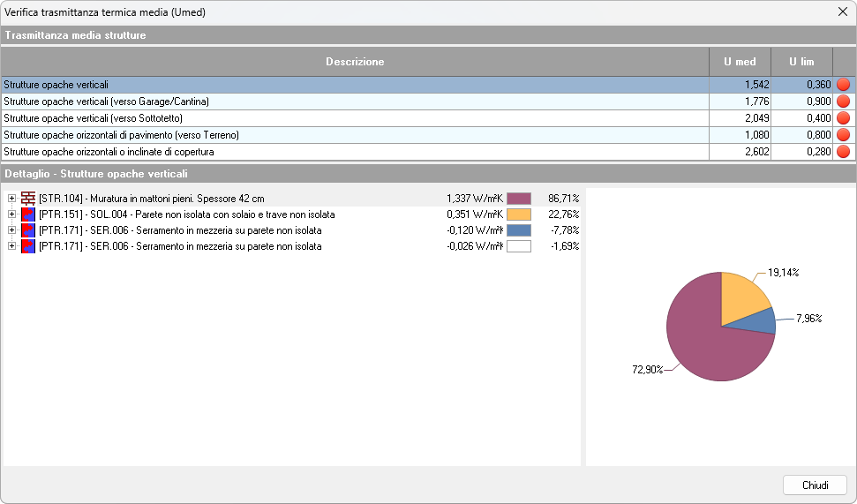Click the brick wall icon next to STR.104

(x=28, y=199)
